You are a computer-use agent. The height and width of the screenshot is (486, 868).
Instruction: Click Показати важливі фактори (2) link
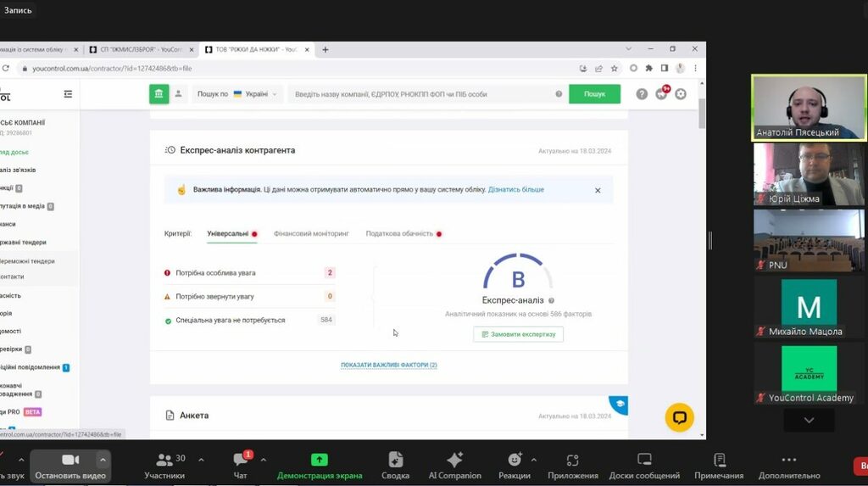[389, 365]
